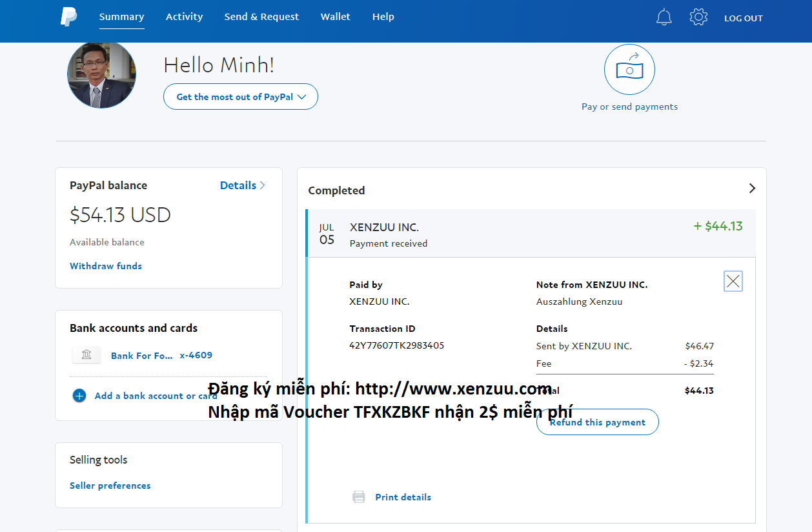Click the note text Auszahlung Xenzuu
The image size is (812, 532).
(580, 302)
